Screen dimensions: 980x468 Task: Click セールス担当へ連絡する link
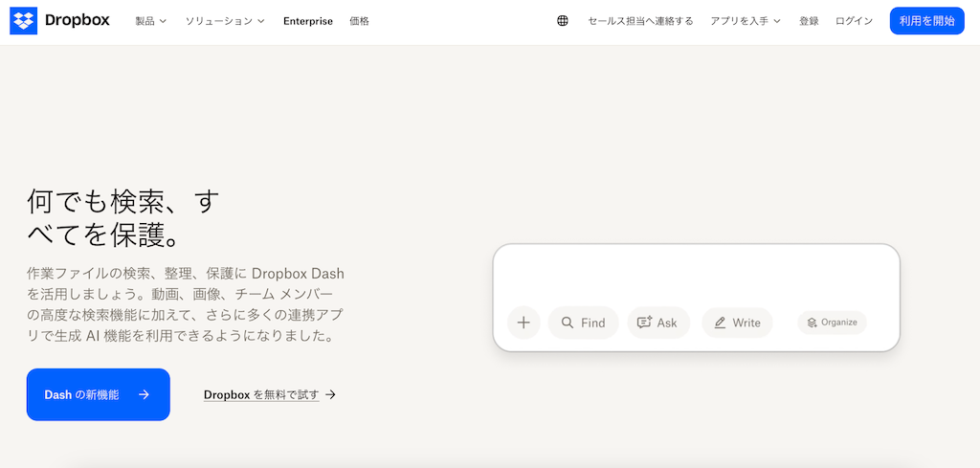640,21
